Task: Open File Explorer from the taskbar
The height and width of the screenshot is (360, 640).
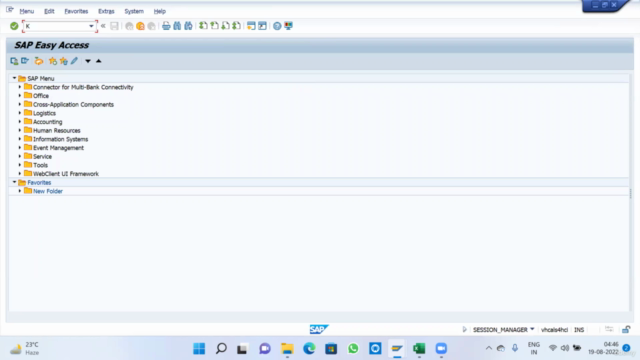Action: coord(287,349)
